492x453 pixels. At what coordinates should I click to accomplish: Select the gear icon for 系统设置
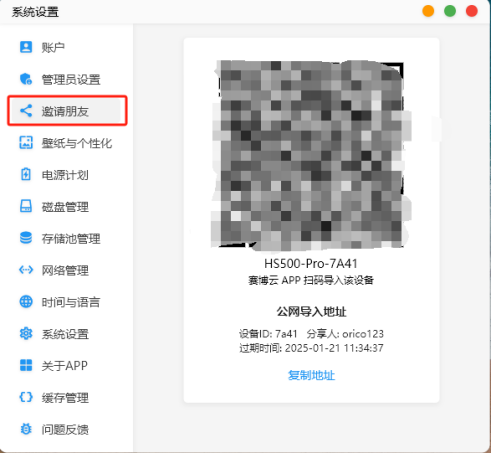(26, 333)
